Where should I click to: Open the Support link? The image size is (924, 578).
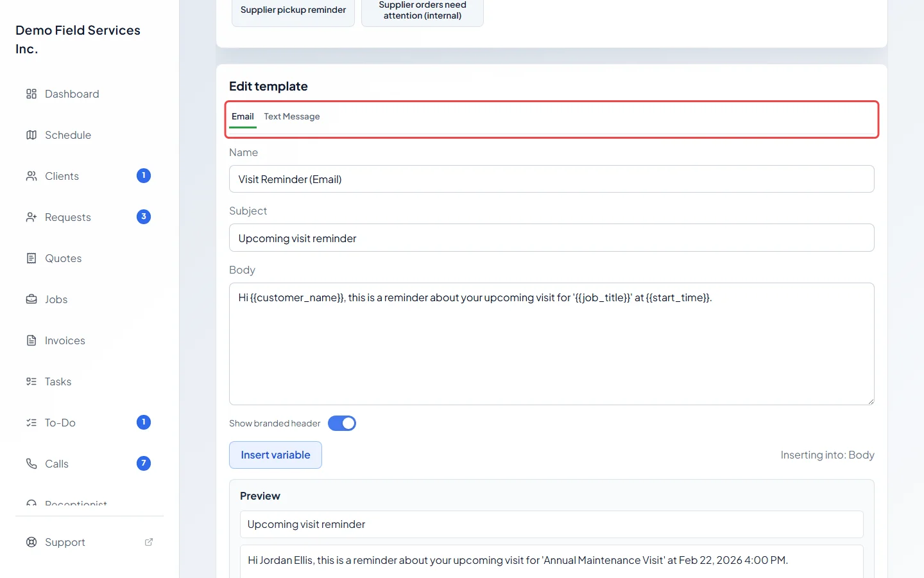[x=90, y=542]
